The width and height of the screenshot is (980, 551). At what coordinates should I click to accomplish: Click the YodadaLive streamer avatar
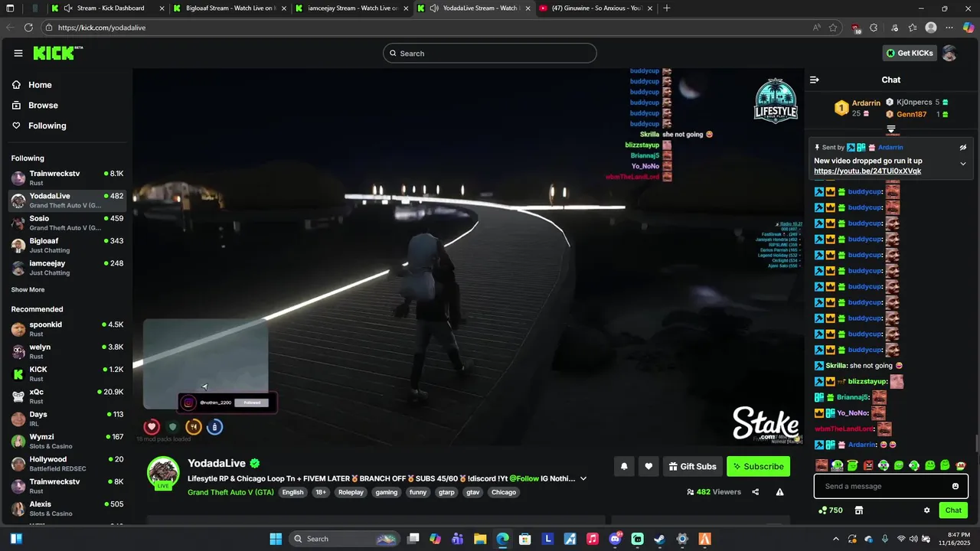tap(163, 472)
